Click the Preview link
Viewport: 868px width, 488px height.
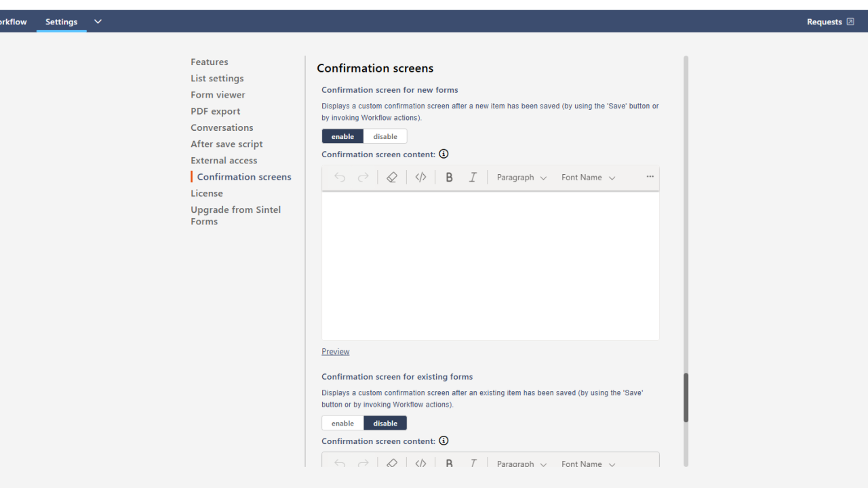point(336,352)
